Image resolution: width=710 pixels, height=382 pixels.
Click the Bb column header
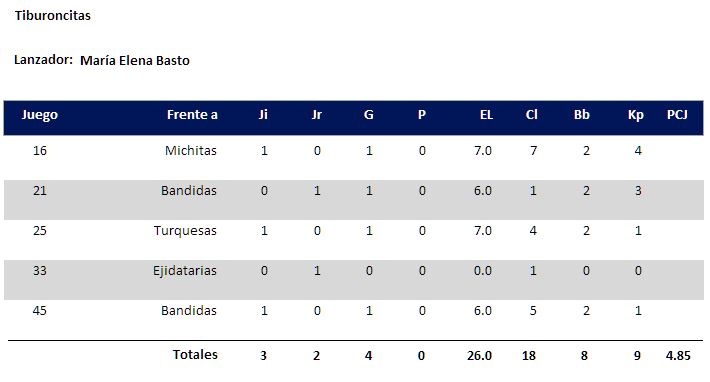582,115
